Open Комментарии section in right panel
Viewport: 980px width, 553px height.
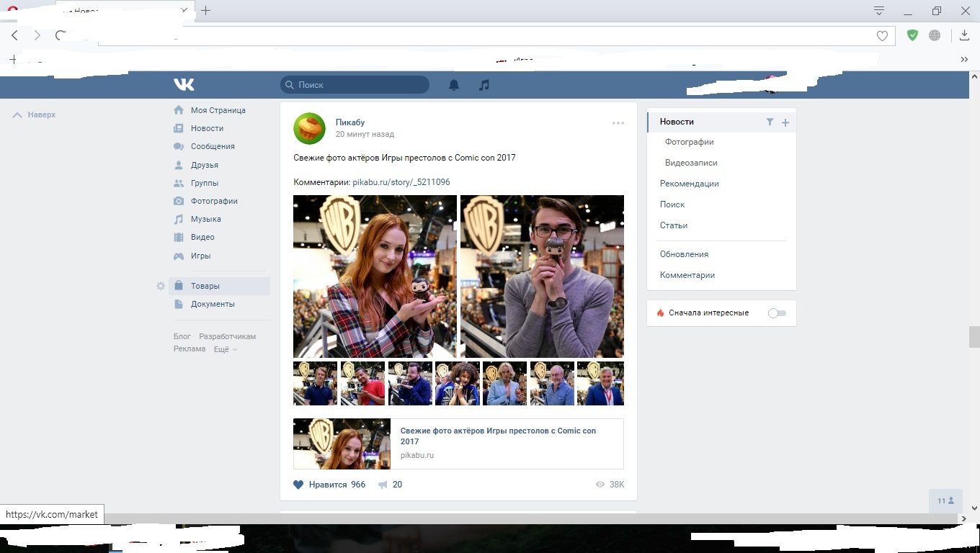687,275
